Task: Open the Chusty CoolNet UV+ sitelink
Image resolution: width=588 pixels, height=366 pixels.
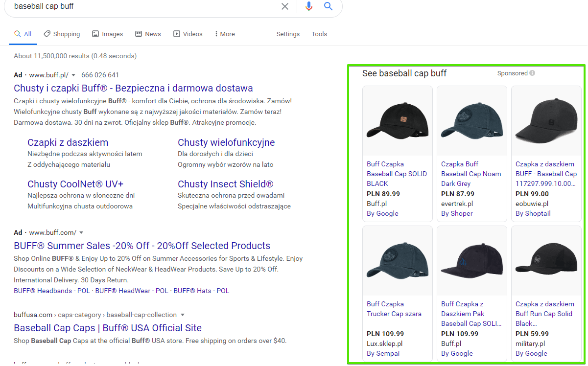Action: tap(75, 184)
